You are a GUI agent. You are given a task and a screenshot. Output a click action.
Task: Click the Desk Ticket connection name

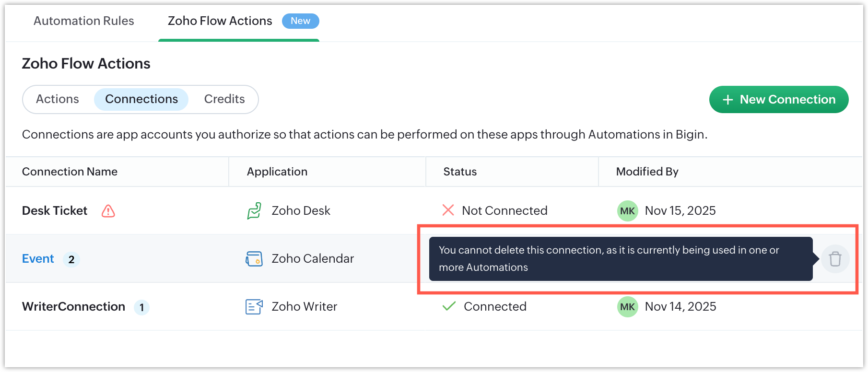55,211
